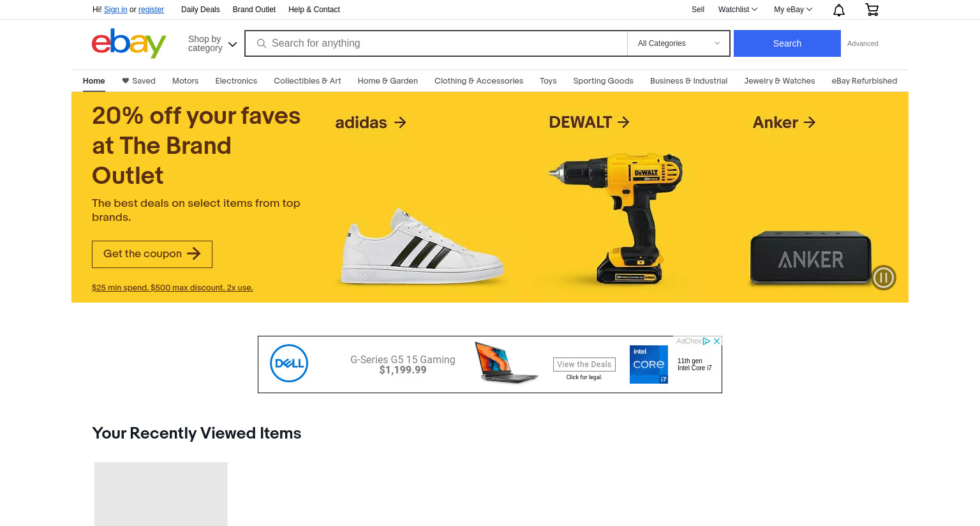Viewport: 980px width, 526px height.
Task: Open the All Categories combo box
Action: tap(679, 43)
